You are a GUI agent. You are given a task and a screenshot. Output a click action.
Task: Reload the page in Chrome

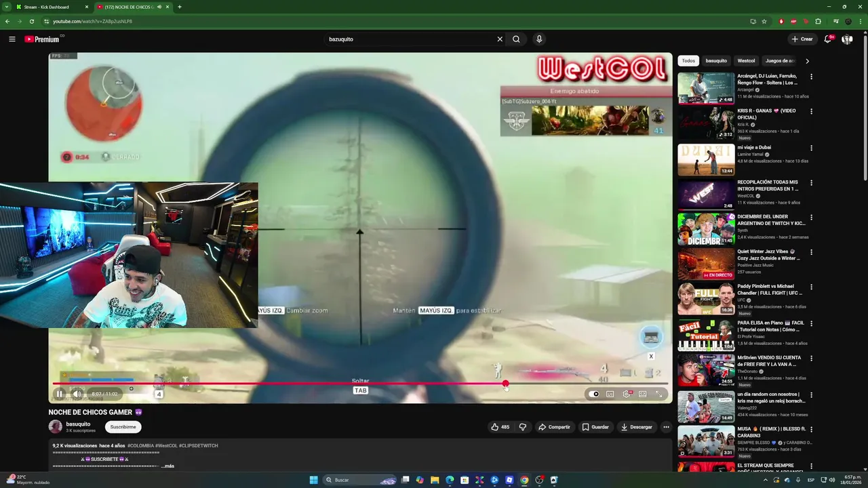click(x=31, y=21)
